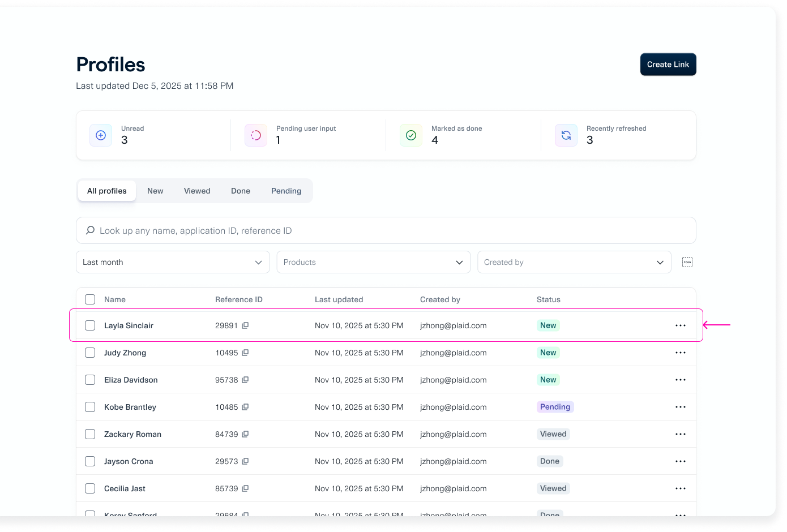787x532 pixels.
Task: Click the Pending user input spinner icon
Action: click(256, 135)
